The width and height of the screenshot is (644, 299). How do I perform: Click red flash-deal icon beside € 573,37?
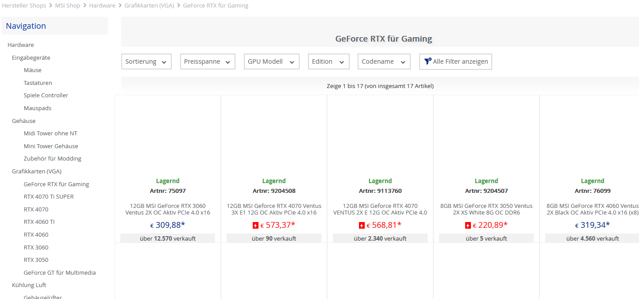click(x=255, y=226)
